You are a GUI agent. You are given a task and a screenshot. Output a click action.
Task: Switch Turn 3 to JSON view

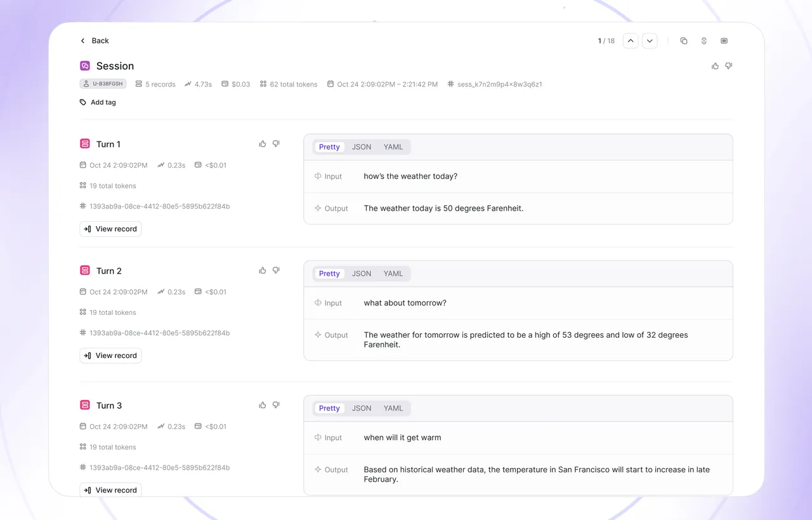tap(362, 408)
